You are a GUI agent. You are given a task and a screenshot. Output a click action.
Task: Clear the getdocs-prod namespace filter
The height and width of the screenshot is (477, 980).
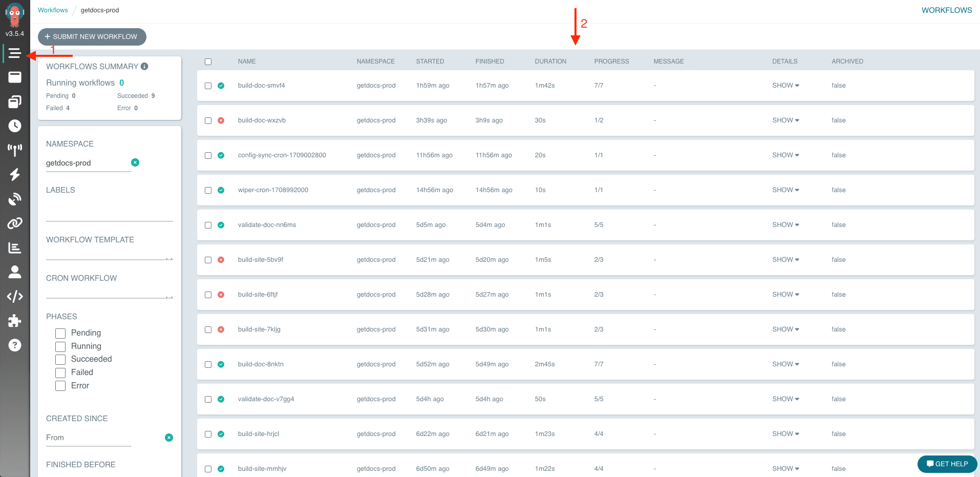(135, 162)
